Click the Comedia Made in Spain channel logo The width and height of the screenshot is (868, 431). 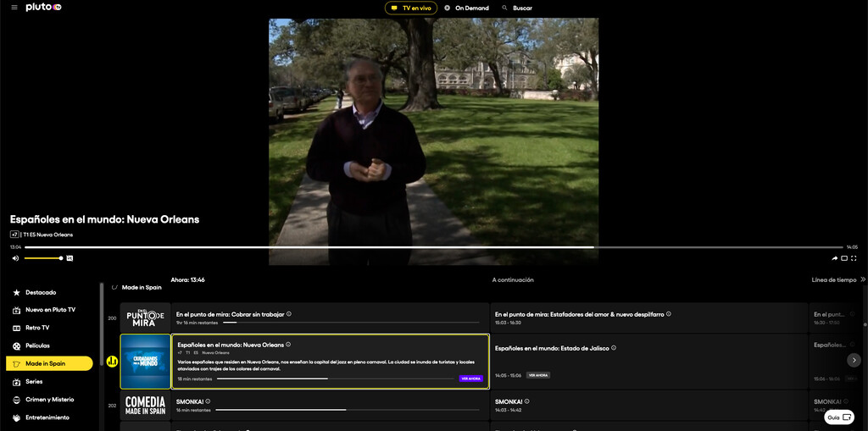pyautogui.click(x=145, y=405)
